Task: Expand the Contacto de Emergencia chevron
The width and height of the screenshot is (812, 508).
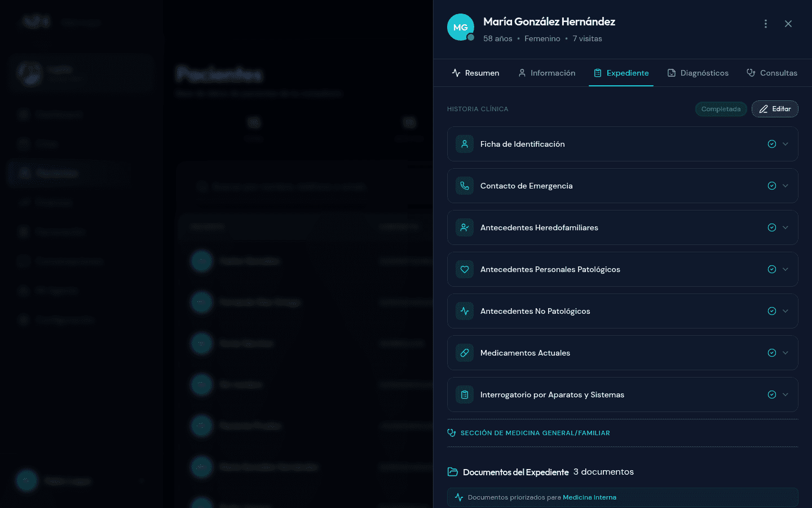Action: coord(785,186)
